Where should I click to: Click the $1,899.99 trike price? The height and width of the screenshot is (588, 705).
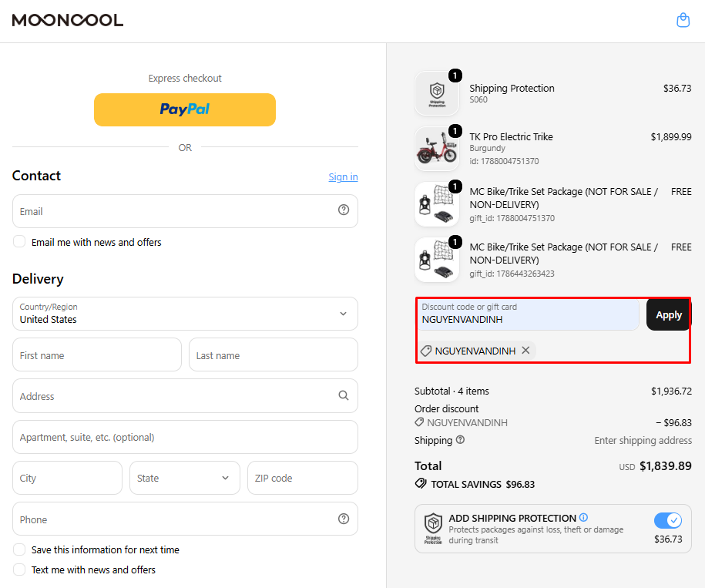pyautogui.click(x=671, y=136)
